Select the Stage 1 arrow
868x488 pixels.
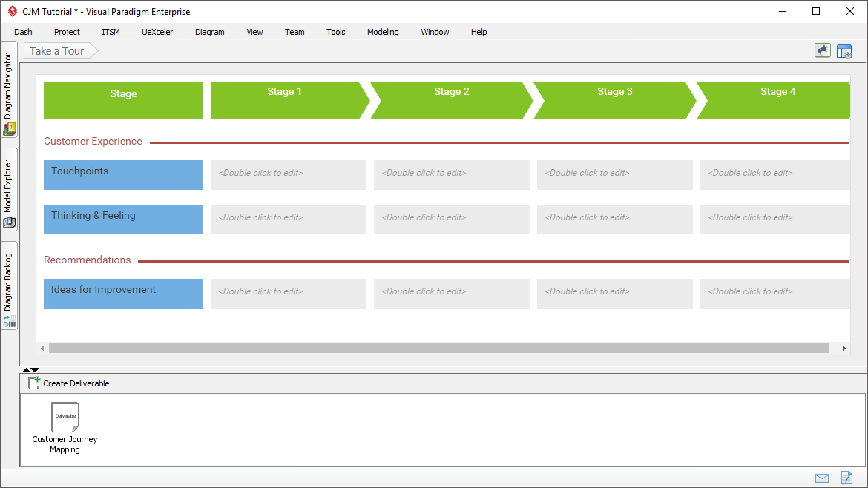289,101
